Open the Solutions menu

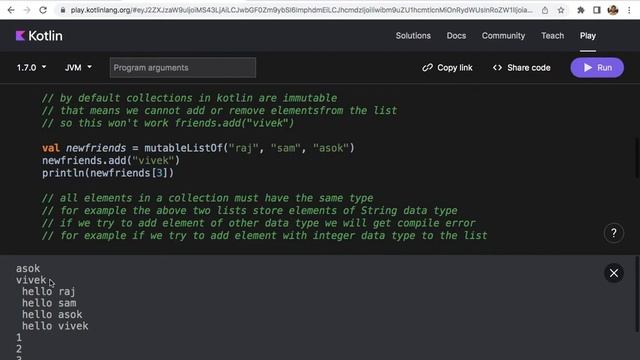[413, 36]
